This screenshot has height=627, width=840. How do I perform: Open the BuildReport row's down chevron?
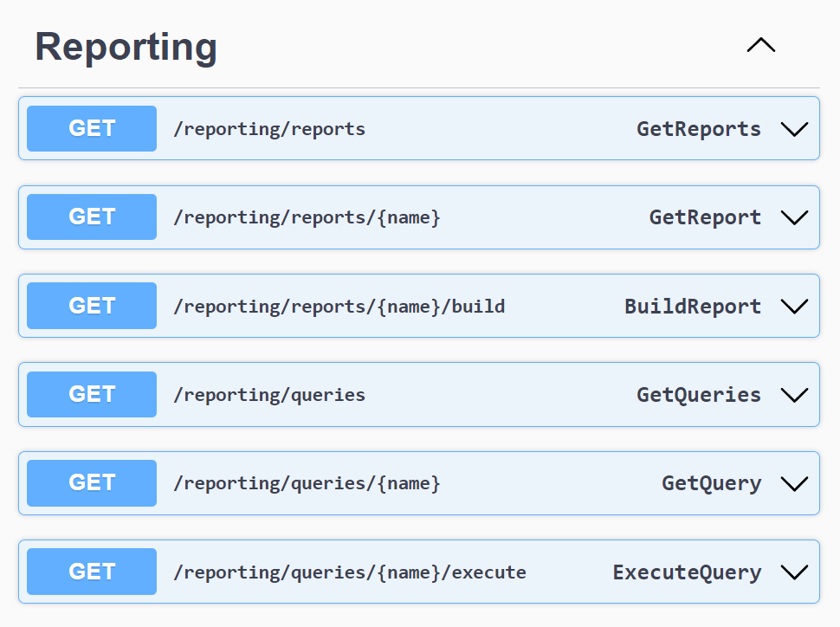click(x=793, y=307)
